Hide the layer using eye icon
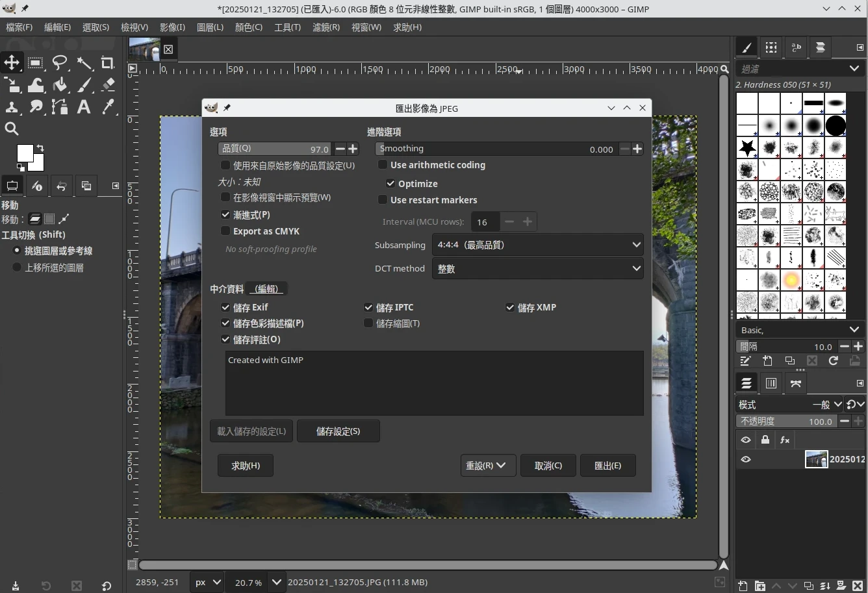Image resolution: width=868 pixels, height=593 pixels. click(746, 459)
